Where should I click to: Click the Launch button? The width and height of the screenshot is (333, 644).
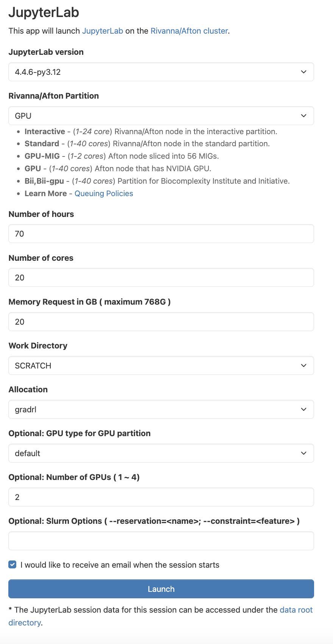coord(161,589)
